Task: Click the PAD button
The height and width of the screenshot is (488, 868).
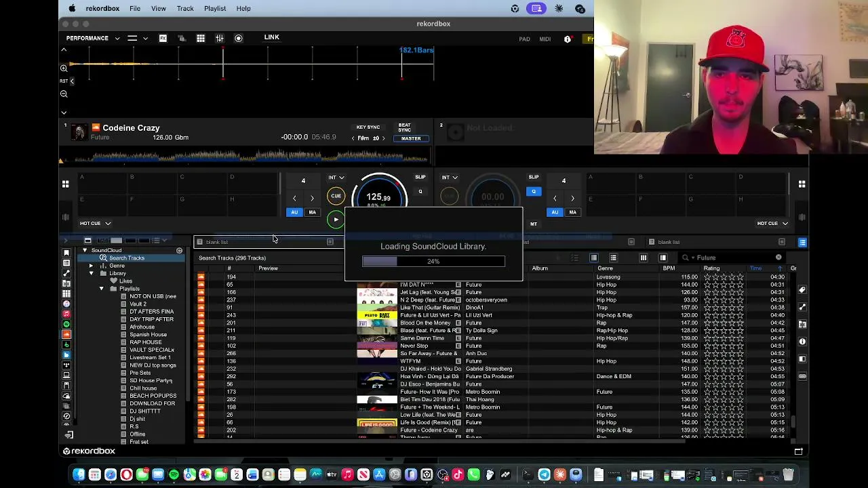Action: point(525,39)
